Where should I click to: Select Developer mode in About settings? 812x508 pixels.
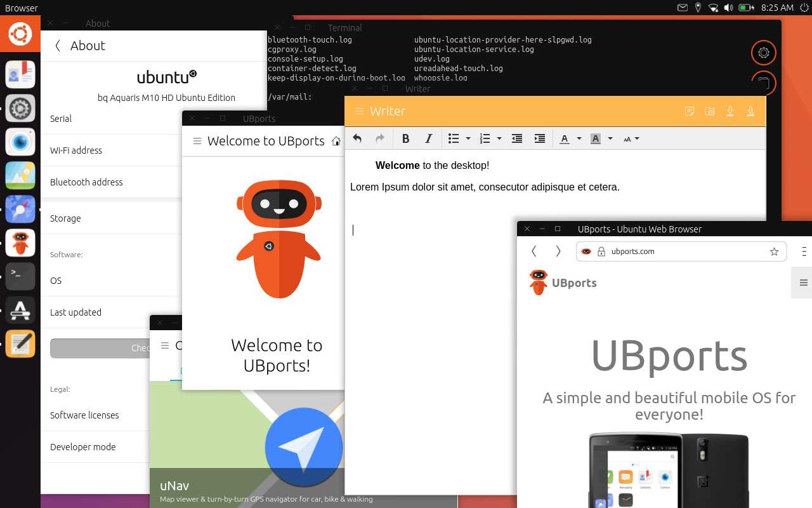82,446
